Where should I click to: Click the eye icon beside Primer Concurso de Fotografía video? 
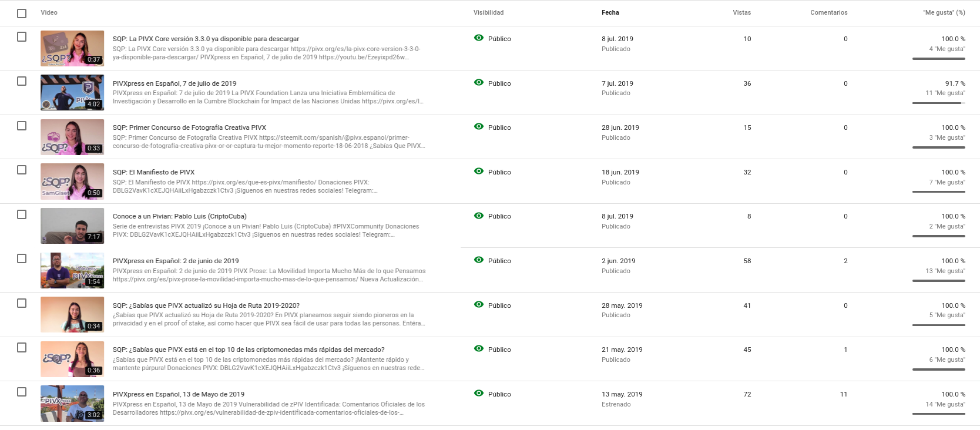click(x=479, y=127)
